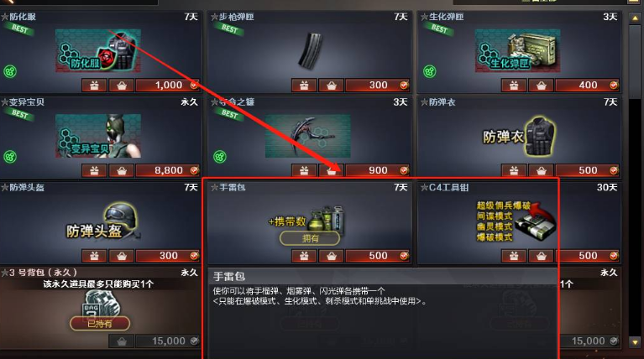Buy 步枪弹匣 for 300
The width and height of the screenshot is (644, 359).
tap(378, 86)
